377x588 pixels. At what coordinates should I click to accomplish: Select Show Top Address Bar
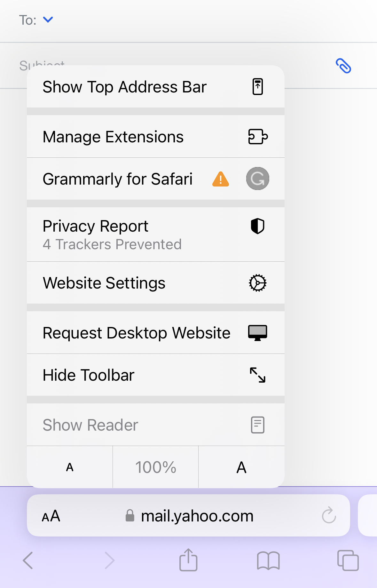pos(156,87)
